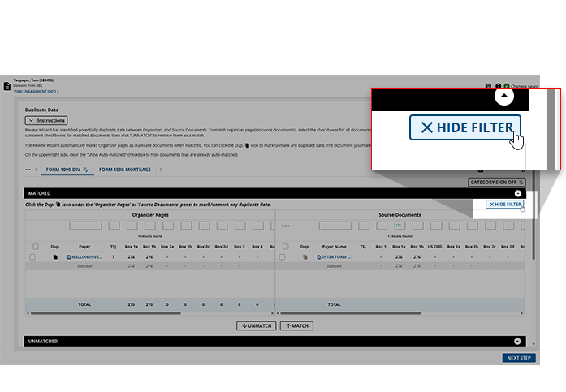
Task: Open the help question mark icon
Action: point(498,86)
